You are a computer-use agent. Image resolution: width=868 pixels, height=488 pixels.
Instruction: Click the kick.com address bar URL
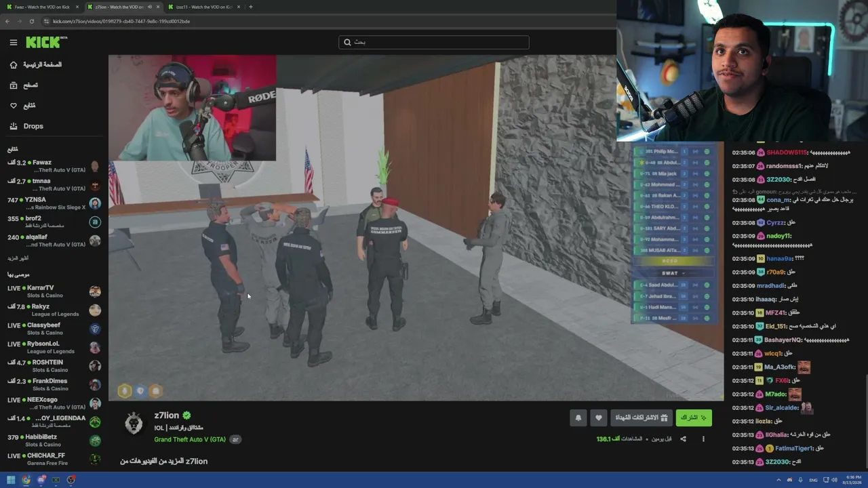tap(121, 21)
